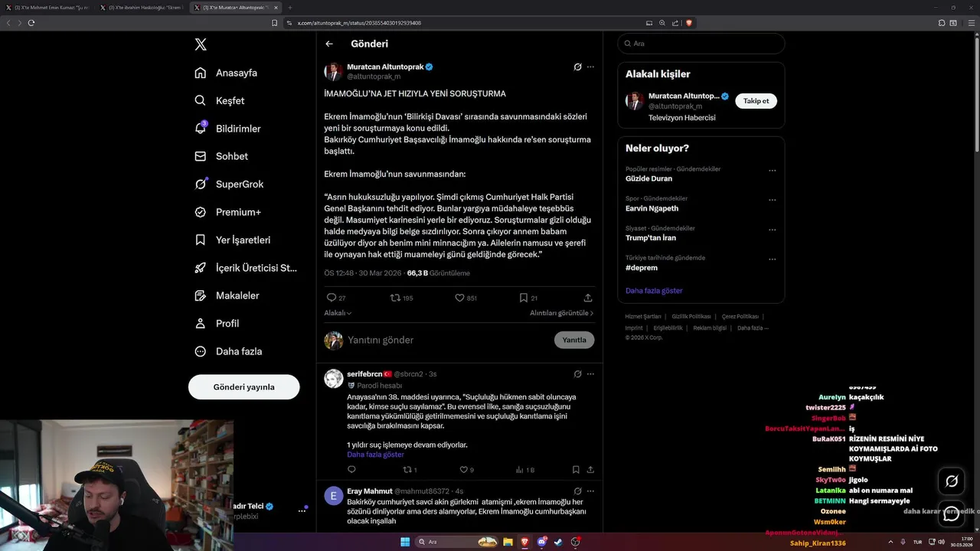980x551 pixels.
Task: Switch to the Mehmet Emin Kurnaz tab
Action: [48, 8]
